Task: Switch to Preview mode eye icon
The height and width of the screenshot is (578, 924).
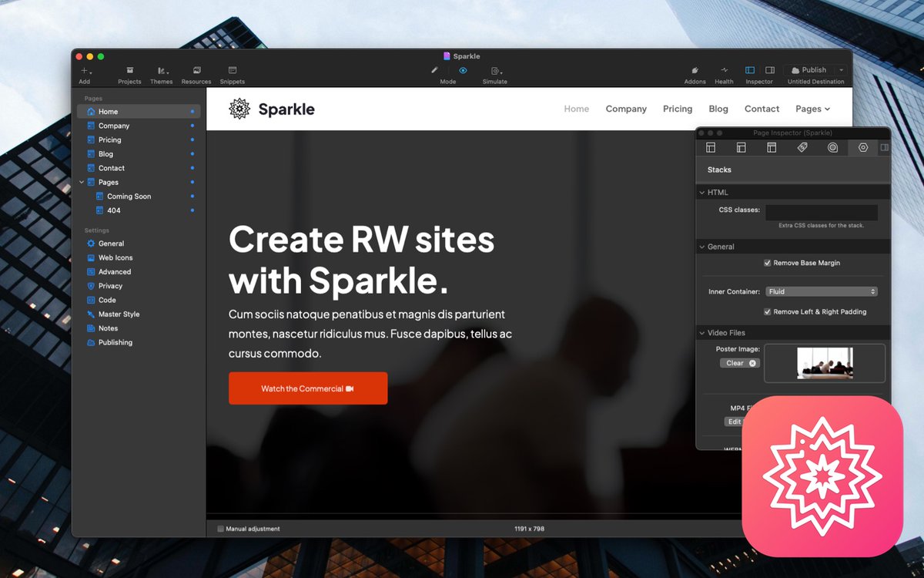Action: [x=463, y=70]
